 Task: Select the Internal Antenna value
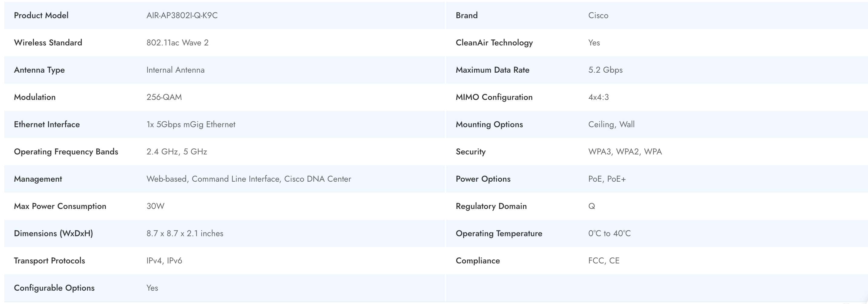pos(175,70)
